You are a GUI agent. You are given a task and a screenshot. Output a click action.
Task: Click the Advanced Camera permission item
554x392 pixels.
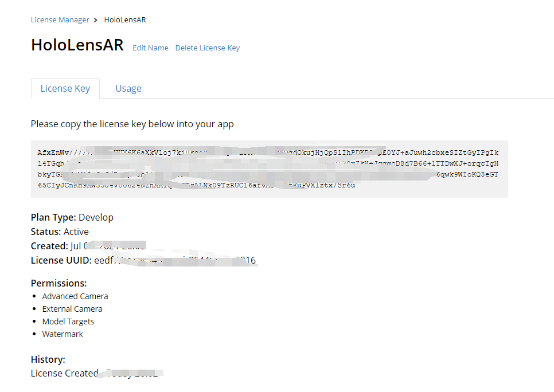pos(75,296)
